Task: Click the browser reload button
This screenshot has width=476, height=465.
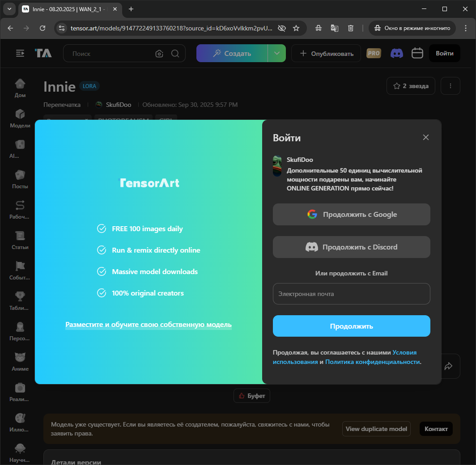Action: coord(42,28)
